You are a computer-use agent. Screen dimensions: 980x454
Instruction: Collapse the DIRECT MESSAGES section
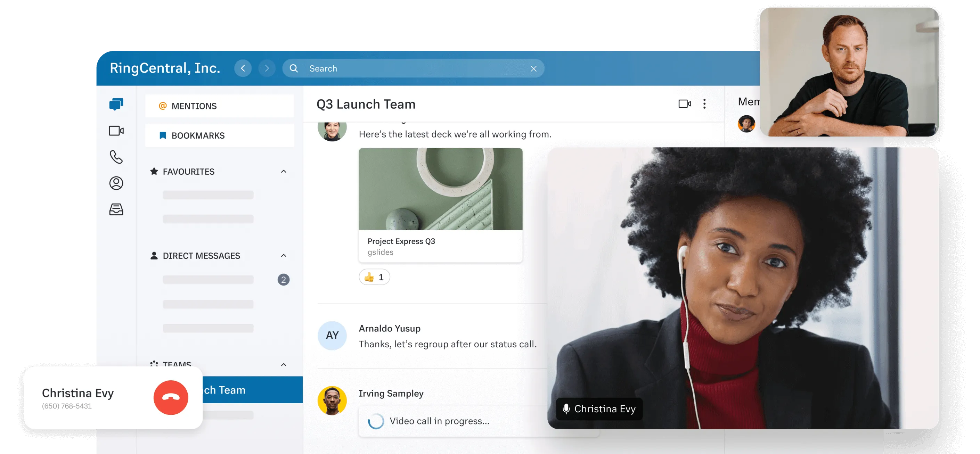tap(284, 255)
